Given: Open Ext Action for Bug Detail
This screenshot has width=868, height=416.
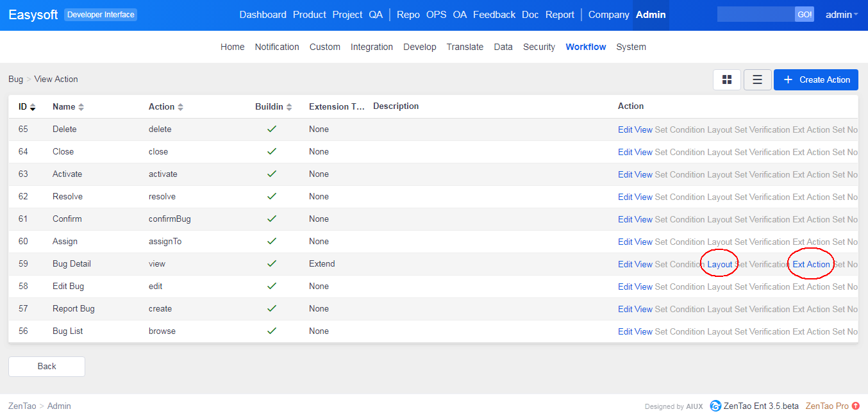Looking at the screenshot, I should point(811,264).
